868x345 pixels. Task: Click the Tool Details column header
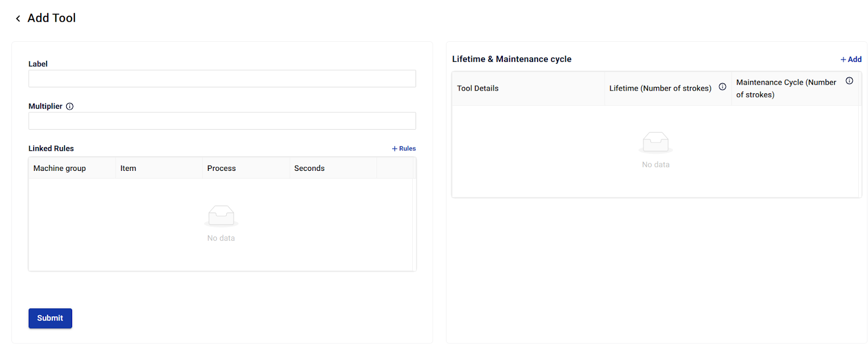(477, 88)
